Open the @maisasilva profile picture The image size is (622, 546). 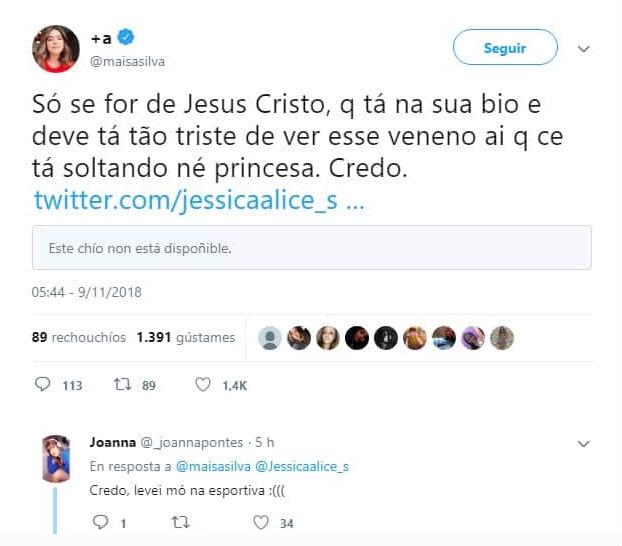click(55, 49)
